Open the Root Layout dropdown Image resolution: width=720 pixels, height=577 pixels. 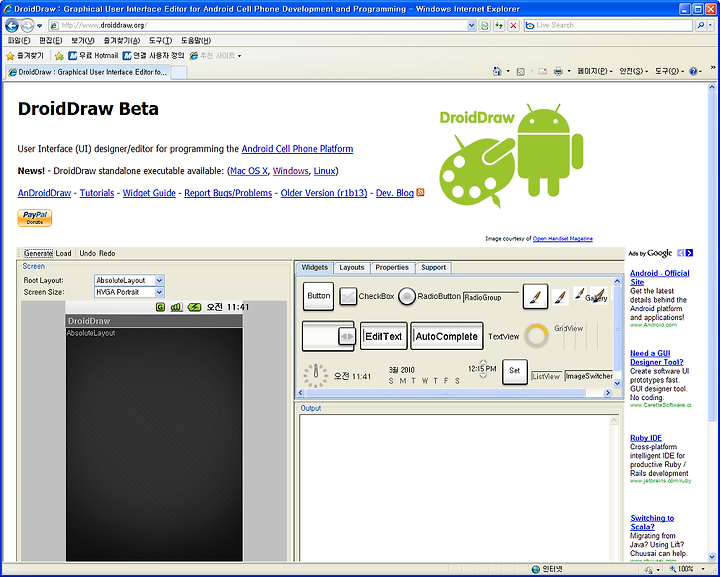159,280
